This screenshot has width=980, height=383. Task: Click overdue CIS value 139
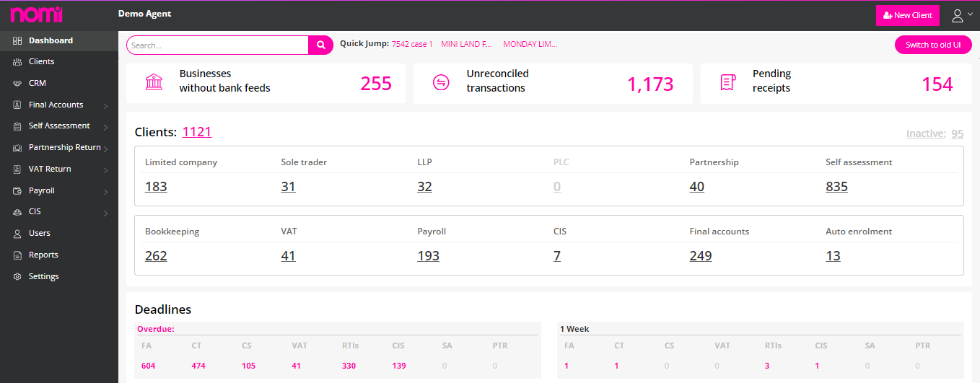(399, 366)
